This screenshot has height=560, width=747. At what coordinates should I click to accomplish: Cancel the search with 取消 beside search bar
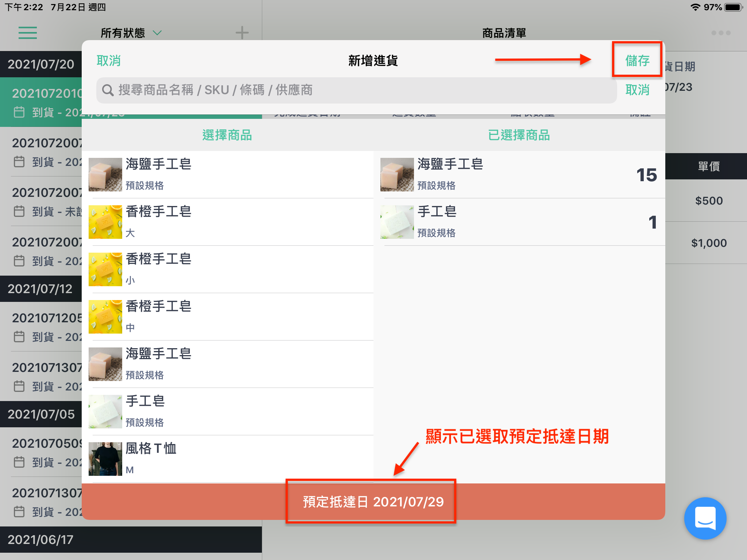637,90
